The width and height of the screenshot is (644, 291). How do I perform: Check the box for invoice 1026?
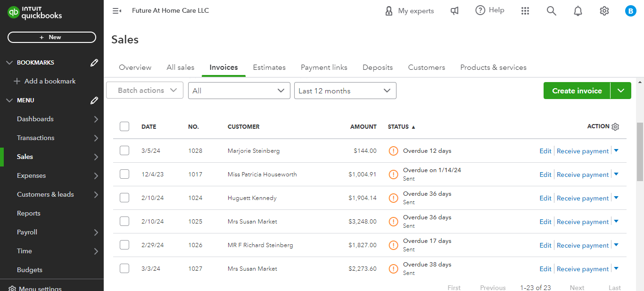(x=124, y=245)
